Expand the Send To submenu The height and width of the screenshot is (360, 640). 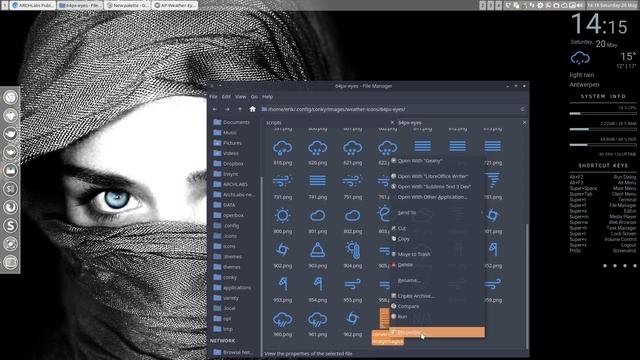pos(437,213)
